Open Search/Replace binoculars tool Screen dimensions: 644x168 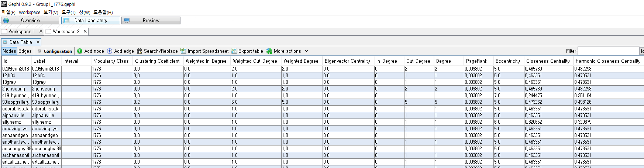[x=140, y=51]
